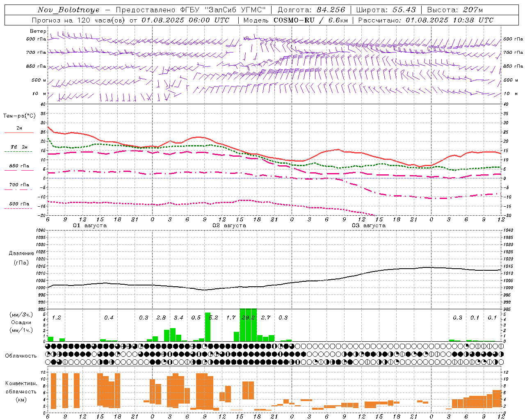The width and height of the screenshot is (525, 420).
Task: Click the Рассчитано: 01.08.2025 10:38 UTC text
Action: pos(426,20)
